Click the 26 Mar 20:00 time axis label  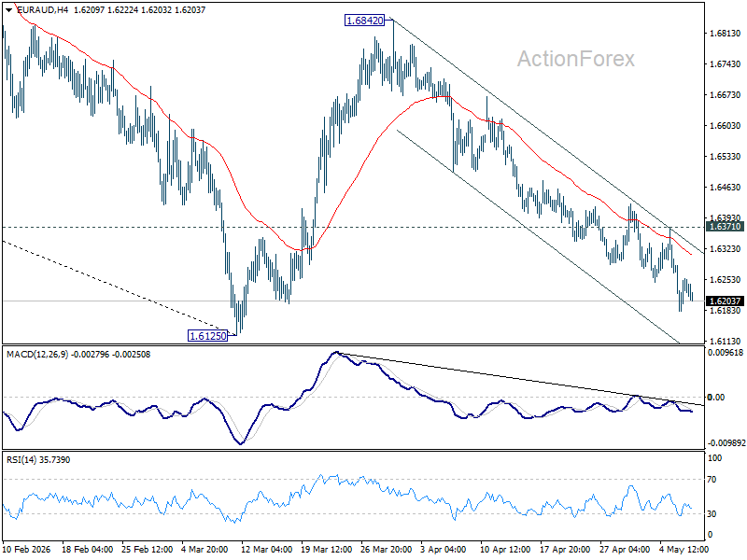pyautogui.click(x=387, y=549)
